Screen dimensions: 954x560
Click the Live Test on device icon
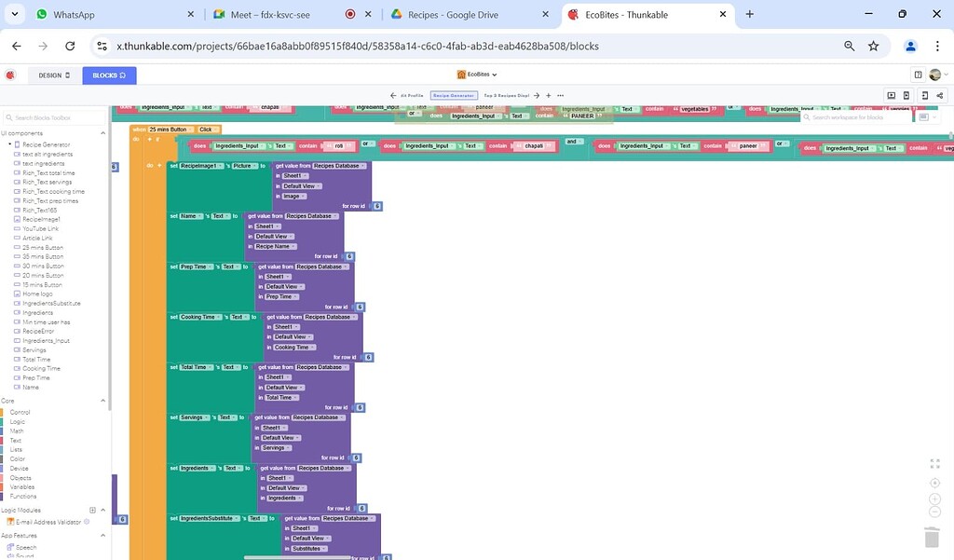[925, 95]
